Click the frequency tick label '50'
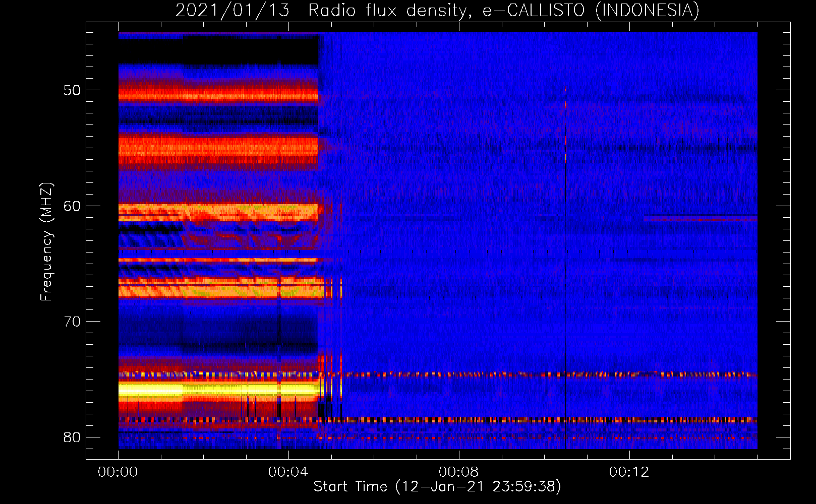Image resolution: width=816 pixels, height=504 pixels. [x=73, y=90]
